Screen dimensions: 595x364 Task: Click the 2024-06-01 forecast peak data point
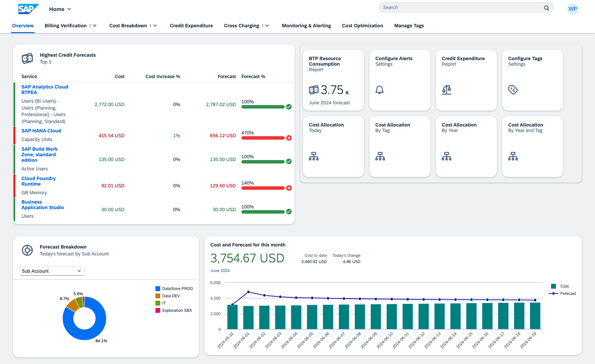pyautogui.click(x=248, y=292)
